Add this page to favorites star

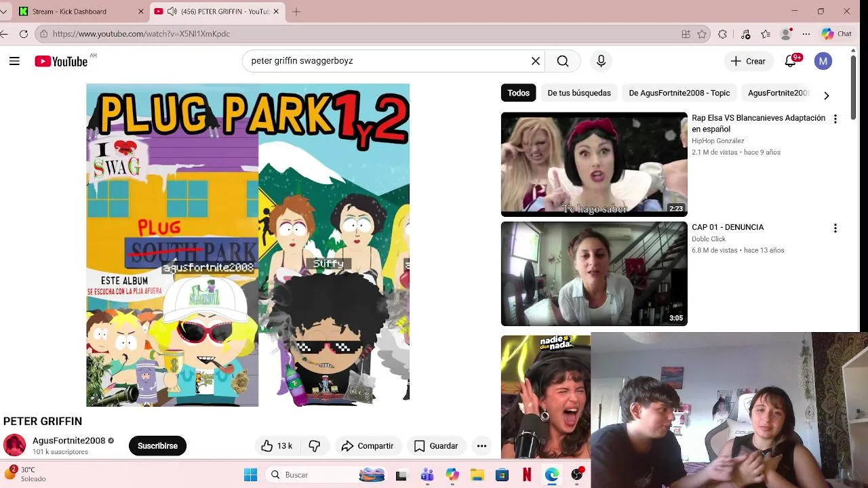tap(702, 34)
